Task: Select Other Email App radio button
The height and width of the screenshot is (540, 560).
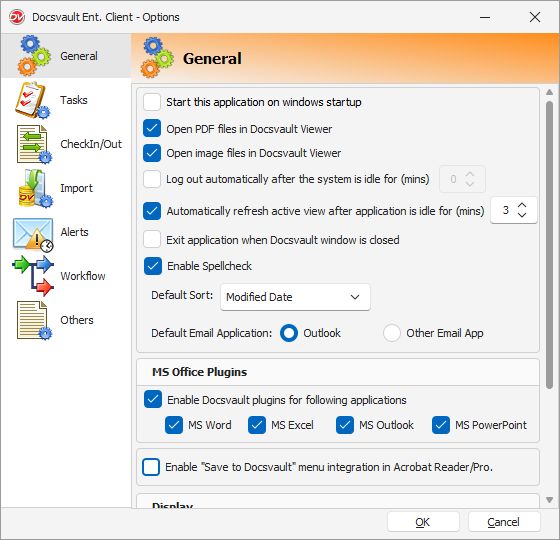Action: click(392, 333)
